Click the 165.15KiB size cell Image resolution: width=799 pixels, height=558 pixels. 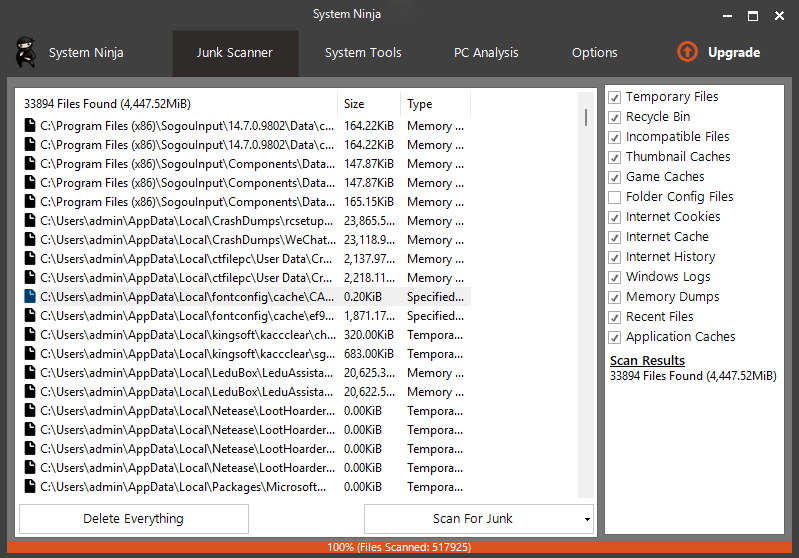368,202
